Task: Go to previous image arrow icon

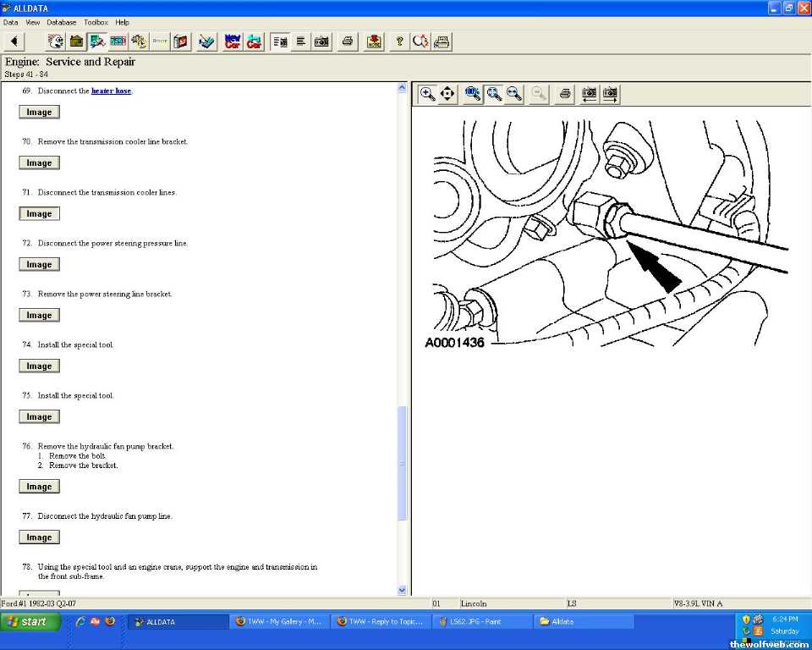Action: click(589, 94)
